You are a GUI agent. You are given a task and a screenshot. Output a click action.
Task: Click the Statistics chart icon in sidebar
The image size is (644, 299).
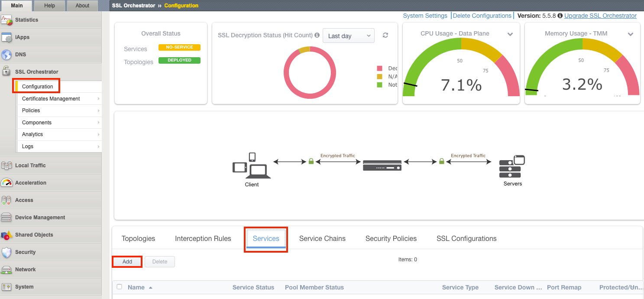click(6, 20)
